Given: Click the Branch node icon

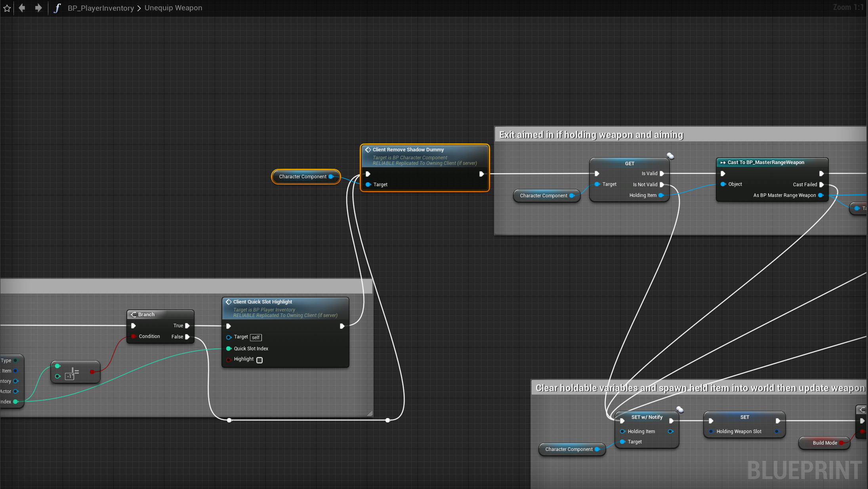Looking at the screenshot, I should 134,315.
